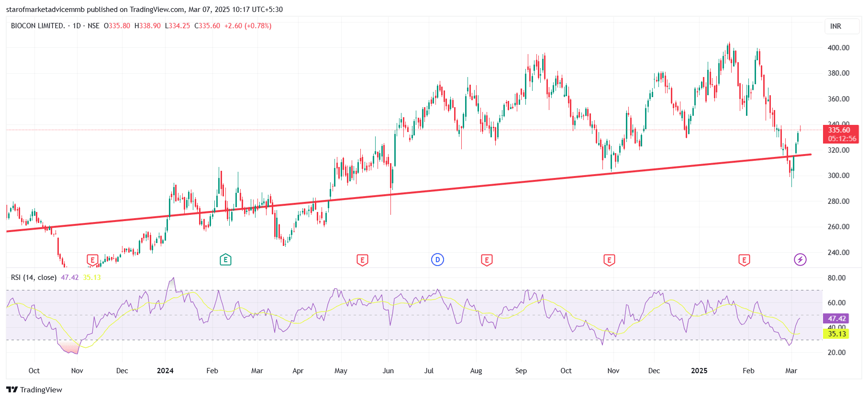Click the H338.90 high value
This screenshot has height=400, width=868.
(147, 26)
